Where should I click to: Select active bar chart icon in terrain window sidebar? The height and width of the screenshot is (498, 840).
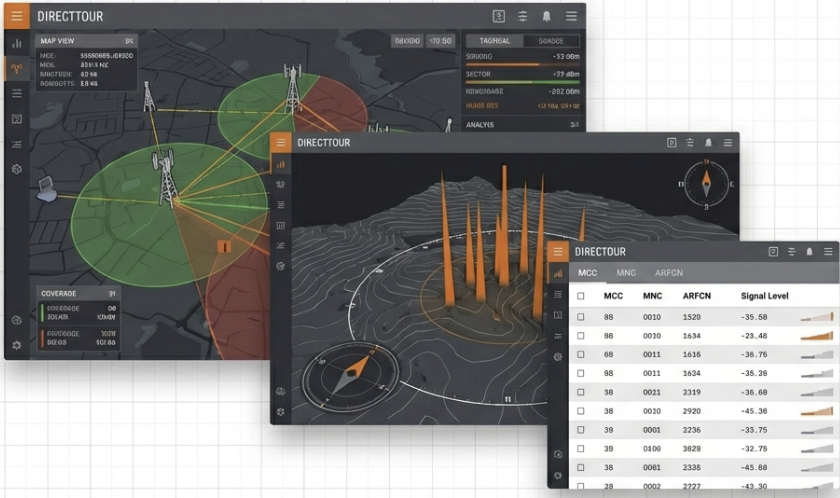click(281, 164)
